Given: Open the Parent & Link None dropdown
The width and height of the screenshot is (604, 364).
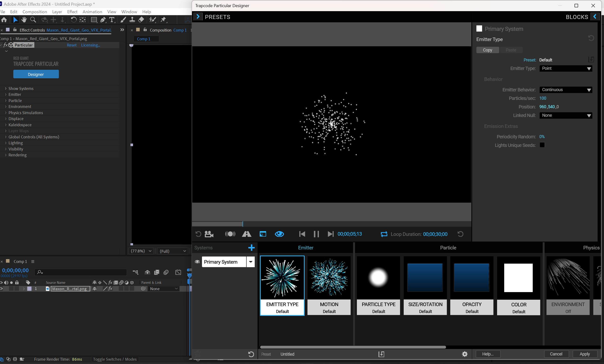Looking at the screenshot, I should tap(163, 289).
